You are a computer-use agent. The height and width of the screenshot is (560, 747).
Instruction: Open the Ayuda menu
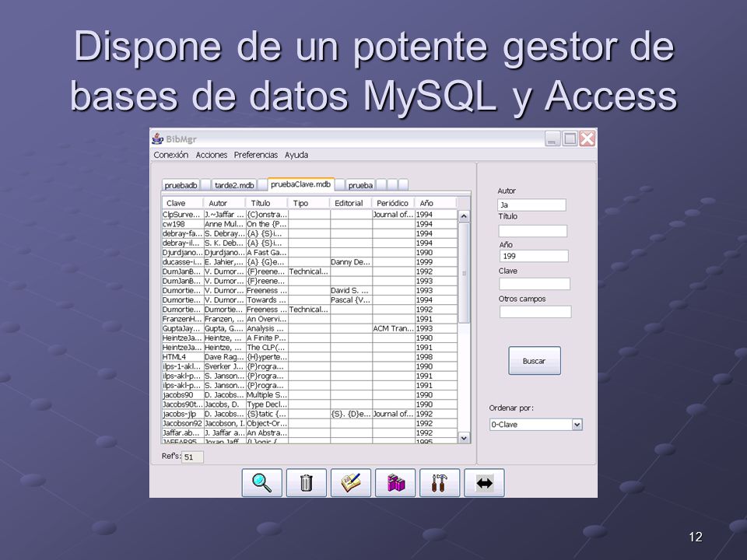(296, 155)
